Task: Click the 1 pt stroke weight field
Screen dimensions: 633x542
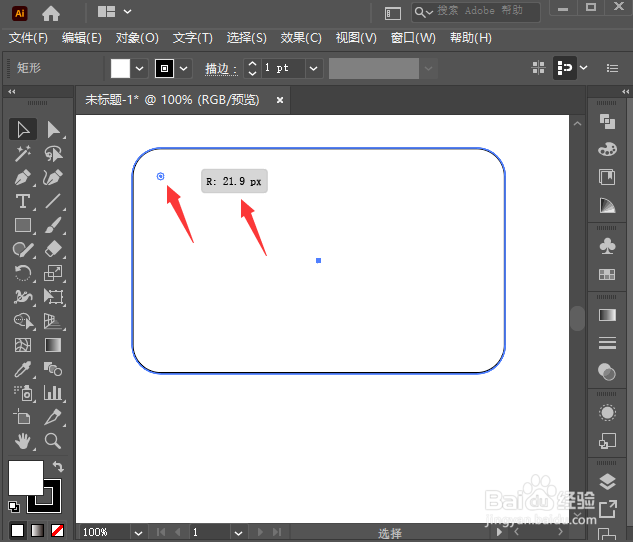Action: pos(283,68)
